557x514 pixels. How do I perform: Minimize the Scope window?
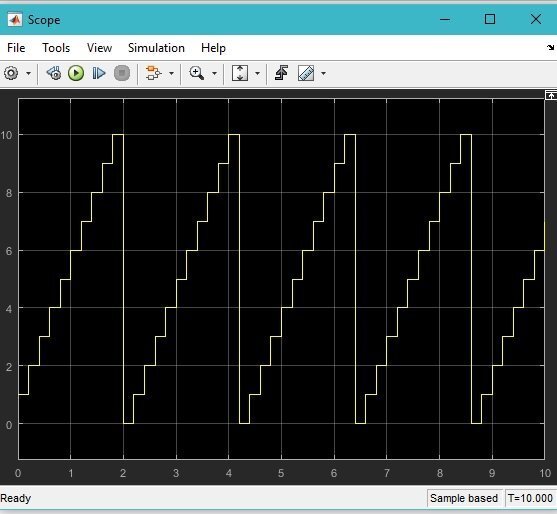445,19
